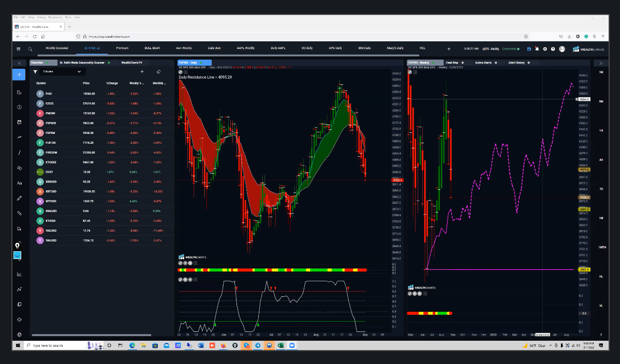Viewport: 620px width, 364px height.
Task: Open the help question mark icon
Action: click(x=553, y=49)
